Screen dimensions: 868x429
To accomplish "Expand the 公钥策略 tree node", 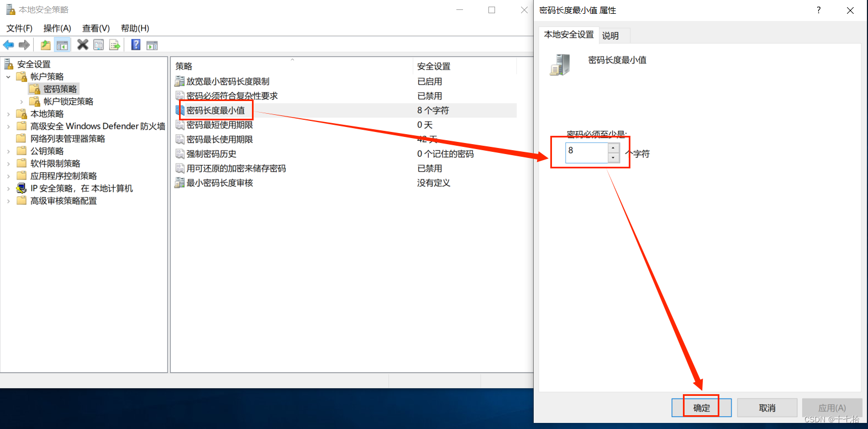I will pyautogui.click(x=8, y=151).
